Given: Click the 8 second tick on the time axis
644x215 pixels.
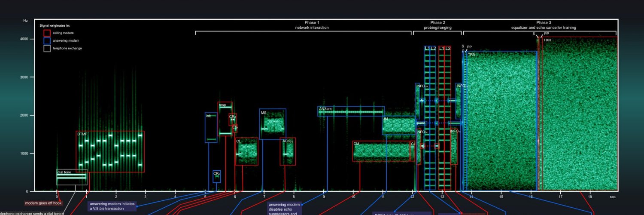Looking at the screenshot, I should (x=294, y=197).
